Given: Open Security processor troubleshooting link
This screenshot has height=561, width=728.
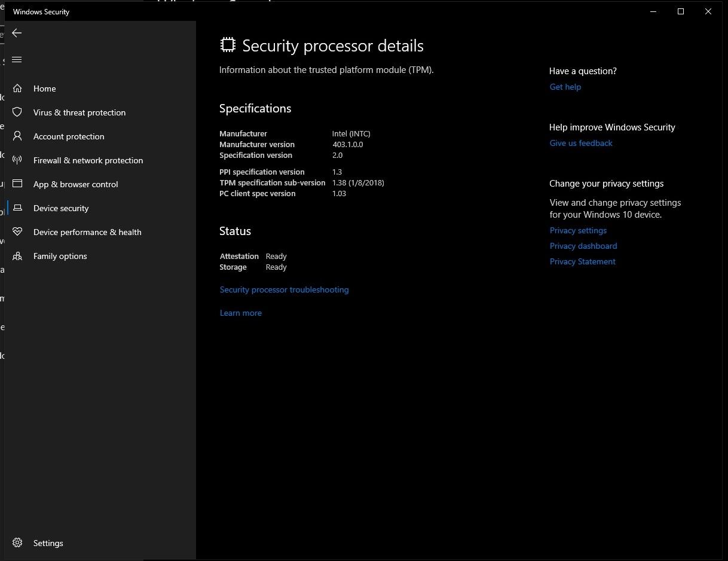Looking at the screenshot, I should coord(284,289).
